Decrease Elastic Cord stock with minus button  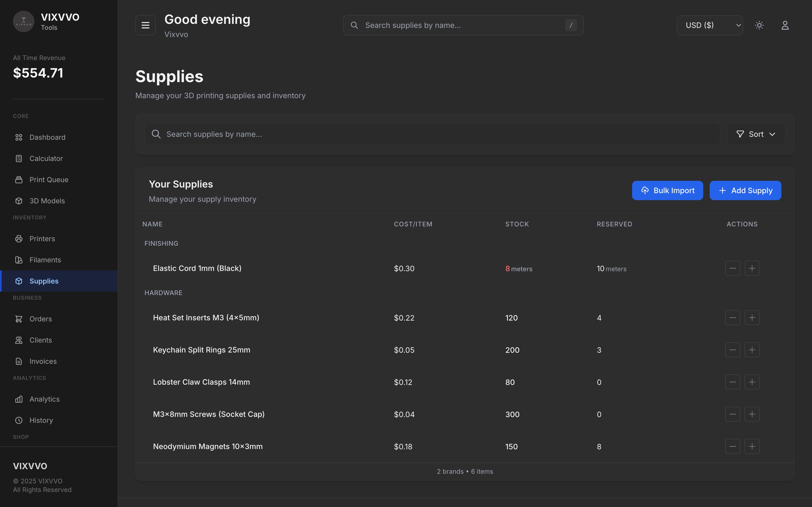(x=733, y=268)
